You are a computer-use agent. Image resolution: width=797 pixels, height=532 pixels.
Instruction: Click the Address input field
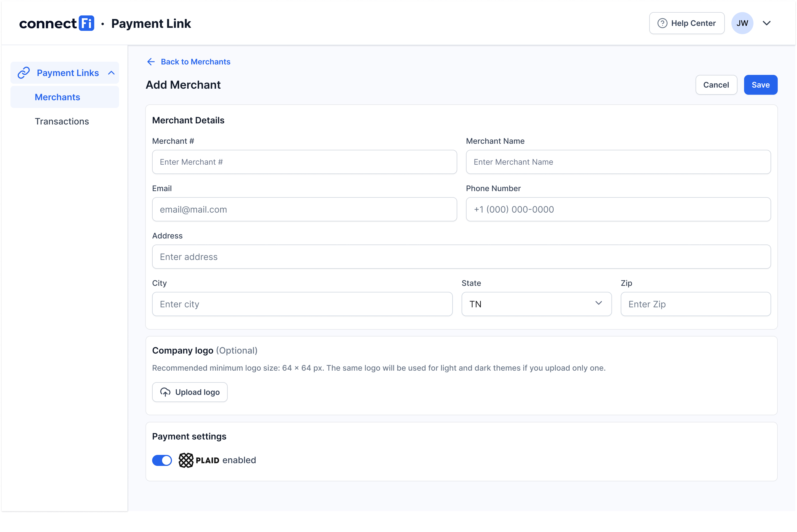point(462,257)
